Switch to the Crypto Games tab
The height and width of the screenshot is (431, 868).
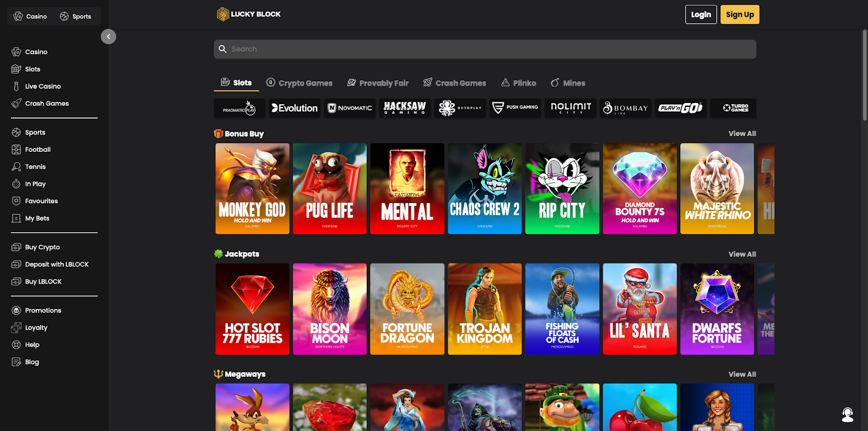point(299,83)
